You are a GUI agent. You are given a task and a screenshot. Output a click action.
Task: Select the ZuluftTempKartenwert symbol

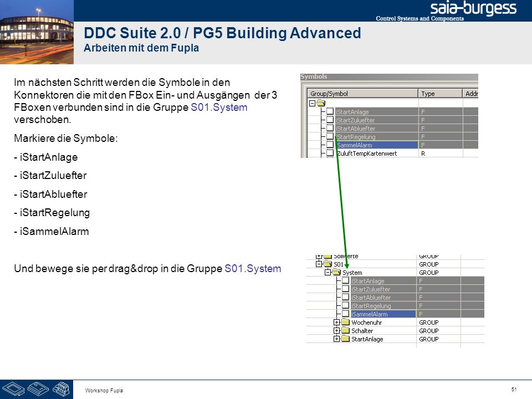367,154
